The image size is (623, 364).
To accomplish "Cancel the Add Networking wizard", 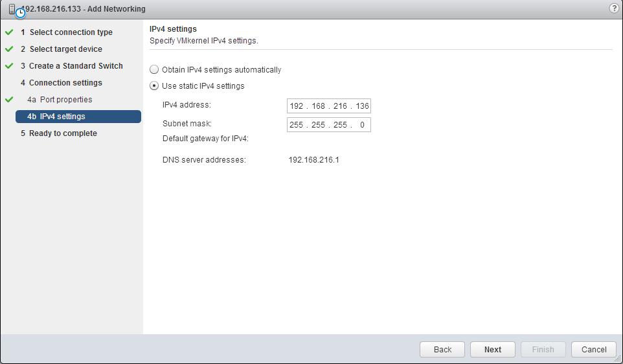I will [594, 349].
